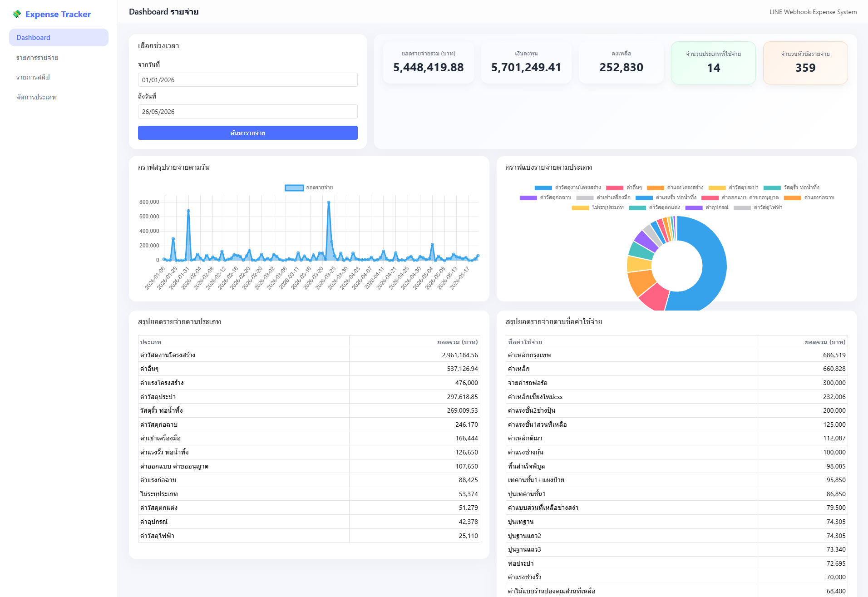Click the 269,009.53 amount cell
The width and height of the screenshot is (868, 597).
pos(414,410)
